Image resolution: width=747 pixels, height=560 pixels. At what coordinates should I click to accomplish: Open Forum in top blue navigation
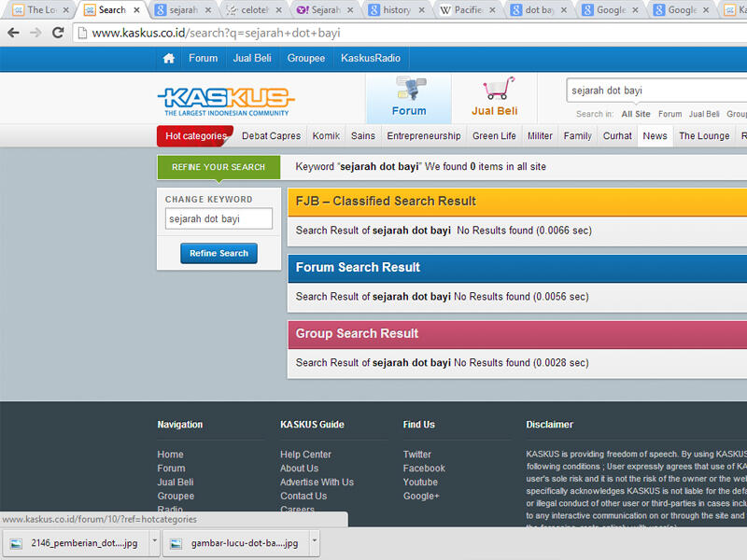[x=203, y=58]
